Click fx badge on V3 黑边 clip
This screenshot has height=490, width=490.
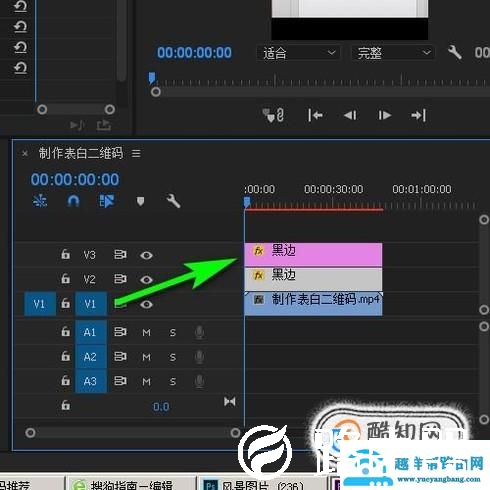click(x=259, y=251)
